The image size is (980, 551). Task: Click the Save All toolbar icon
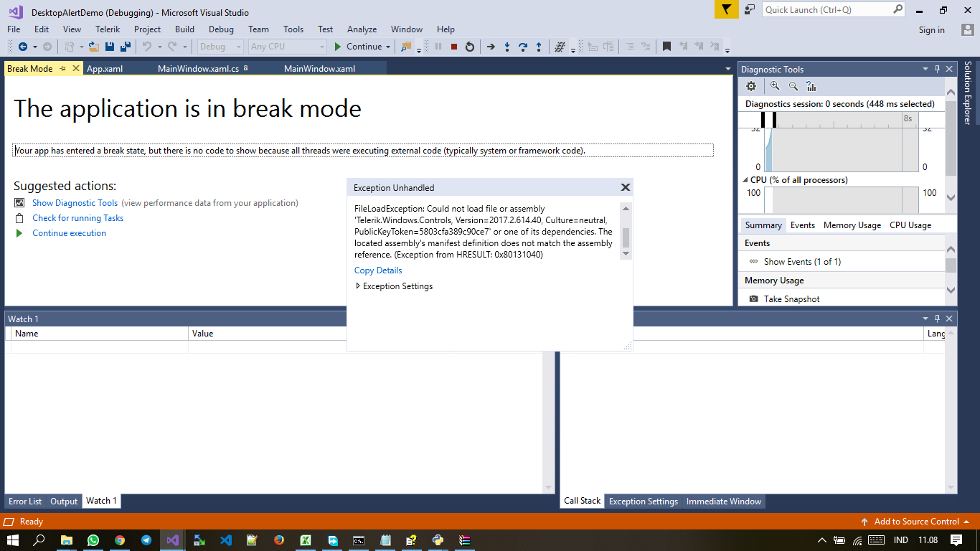point(126,47)
